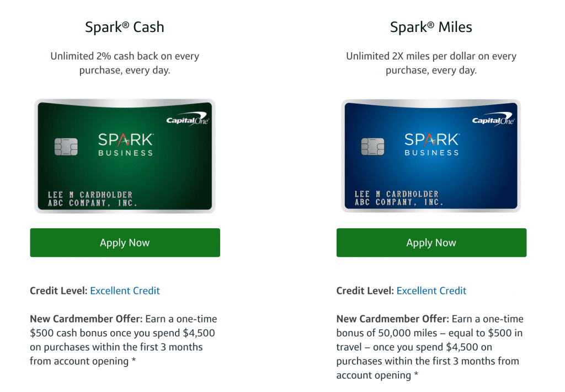This screenshot has height=392, width=565.
Task: Click Spark Business logo on green card
Action: click(125, 144)
